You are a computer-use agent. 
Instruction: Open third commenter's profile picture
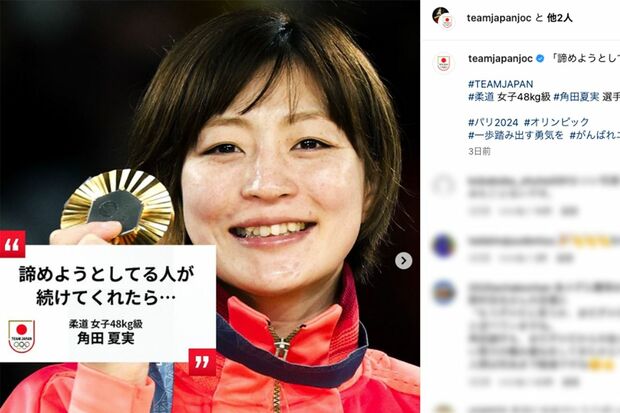444,293
